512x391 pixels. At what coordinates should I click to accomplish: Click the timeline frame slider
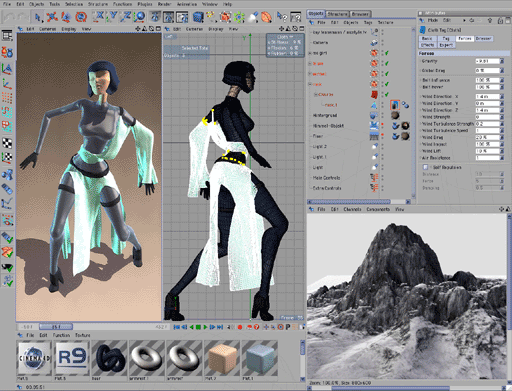pyautogui.click(x=56, y=327)
